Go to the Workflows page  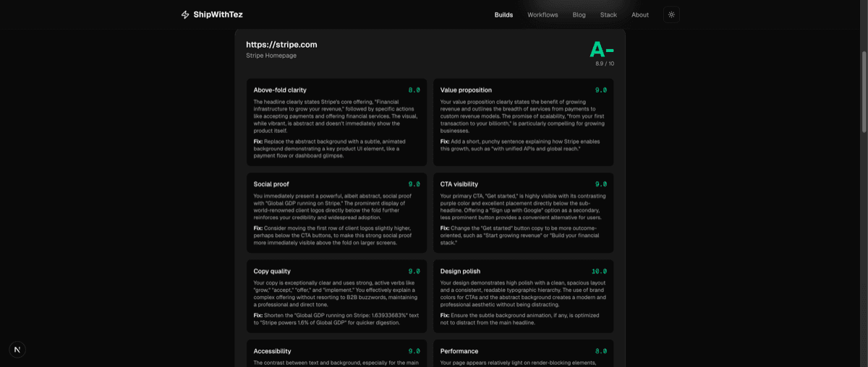pos(542,14)
